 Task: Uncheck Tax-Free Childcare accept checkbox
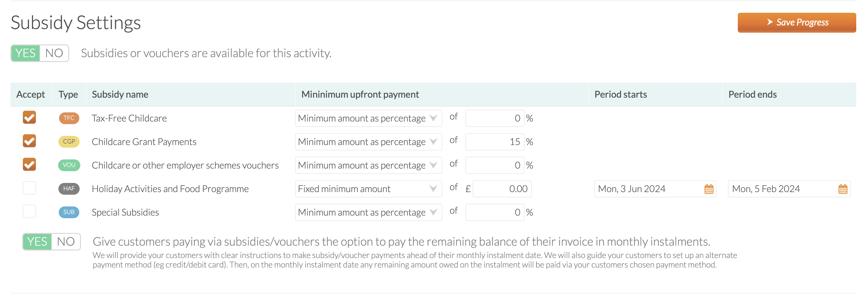[29, 118]
